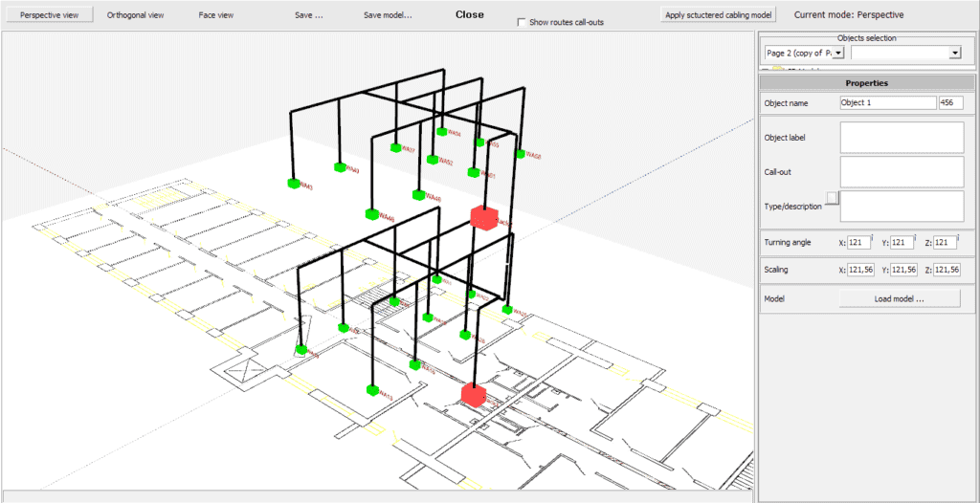Select the green outlet node WA43
This screenshot has width=980, height=503.
click(x=294, y=183)
